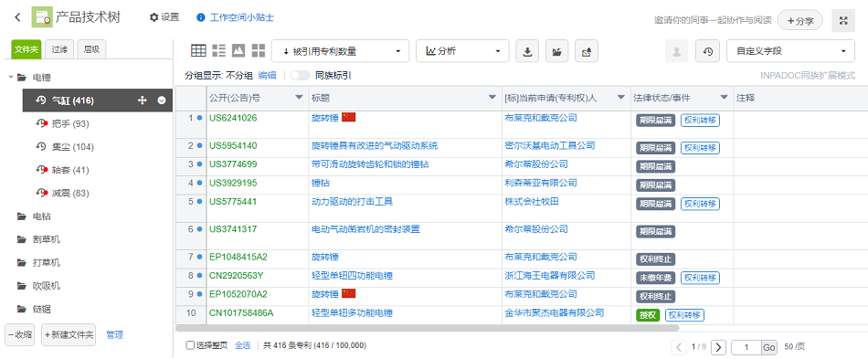Go to next page arrow

[x=718, y=347]
